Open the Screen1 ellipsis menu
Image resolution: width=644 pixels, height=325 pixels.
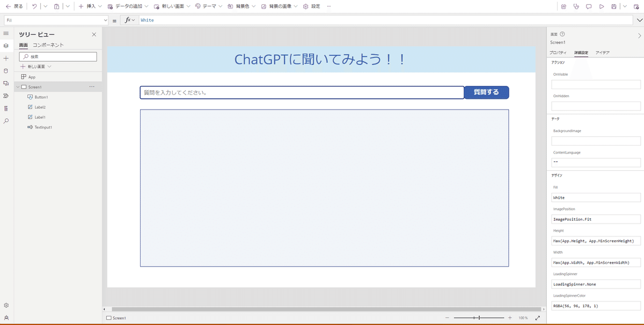[92, 87]
